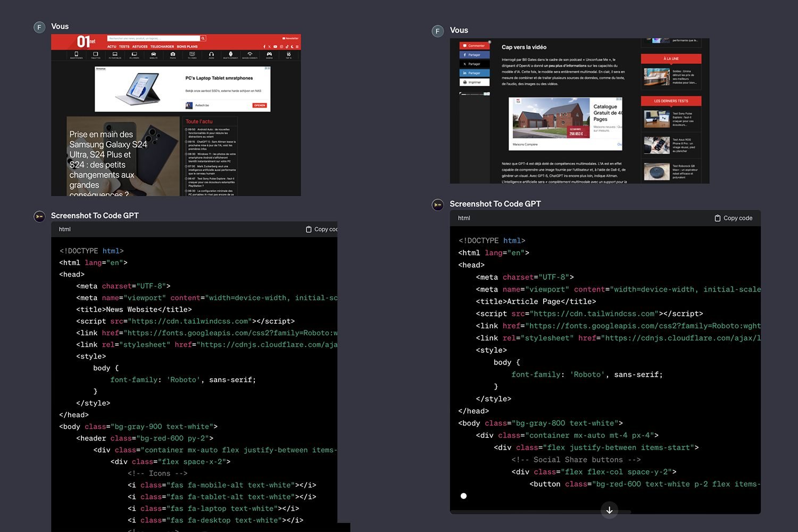Toggle dark mode with the moon icon
798x532 pixels.
[292, 47]
